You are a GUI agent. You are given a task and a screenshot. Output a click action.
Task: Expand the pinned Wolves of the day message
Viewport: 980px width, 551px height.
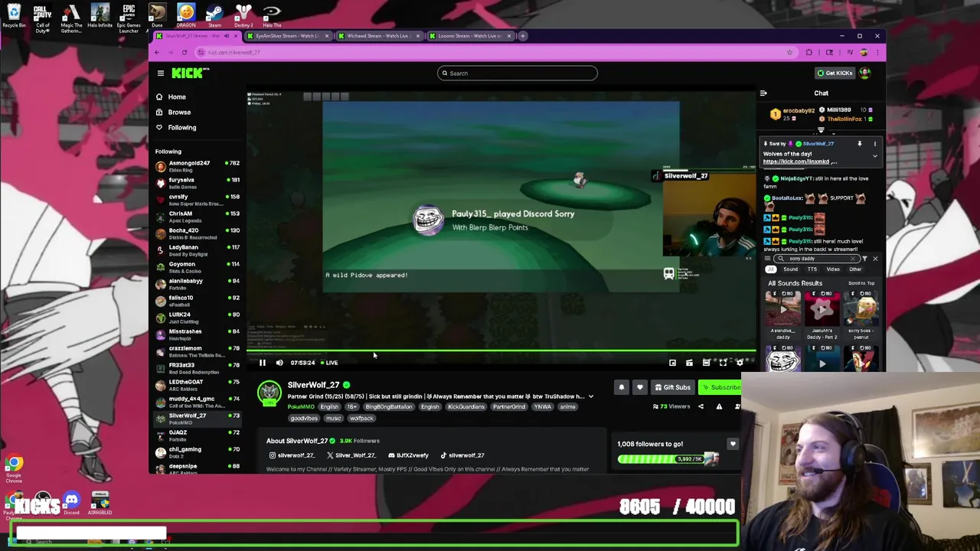875,156
